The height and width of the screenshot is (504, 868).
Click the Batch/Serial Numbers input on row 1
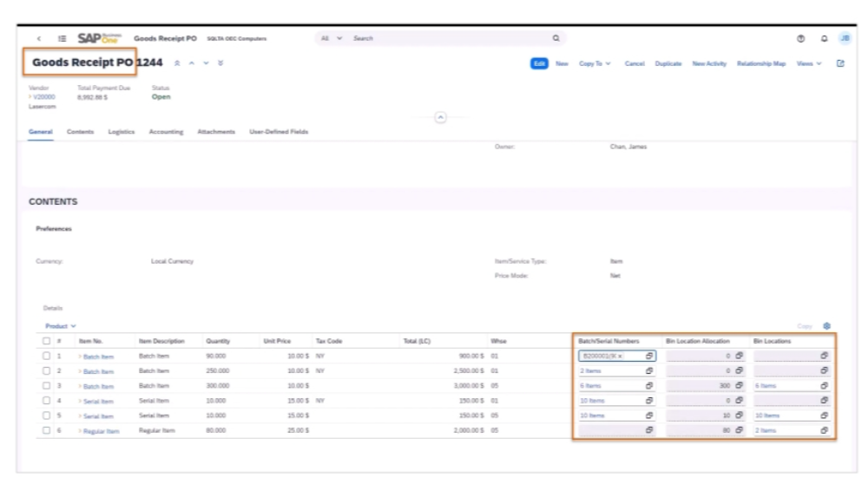coord(608,355)
